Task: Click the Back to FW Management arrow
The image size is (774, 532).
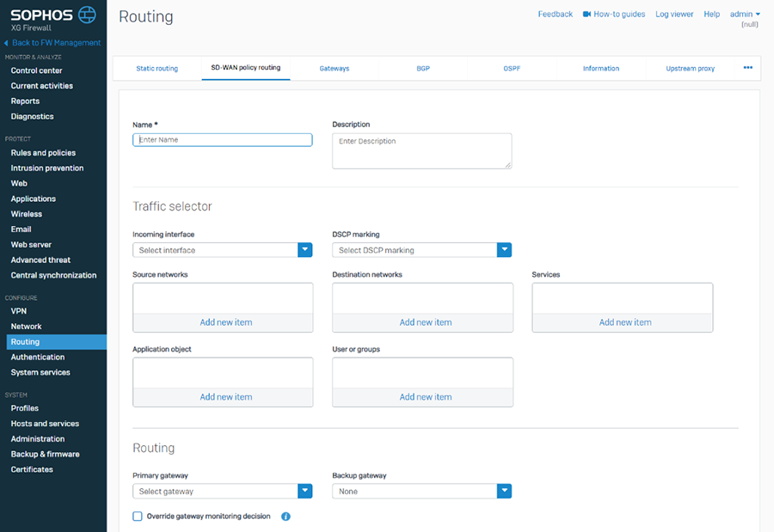Action: pyautogui.click(x=6, y=43)
